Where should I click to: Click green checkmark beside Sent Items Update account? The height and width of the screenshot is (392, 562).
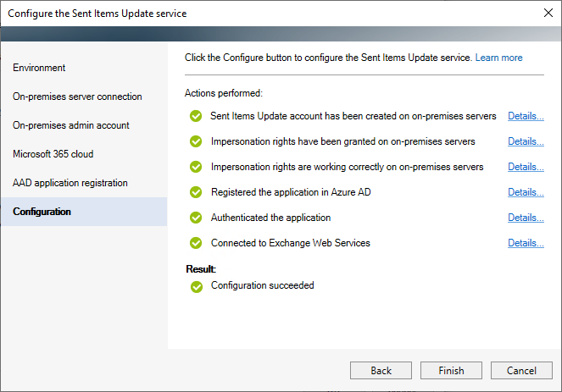(x=196, y=116)
